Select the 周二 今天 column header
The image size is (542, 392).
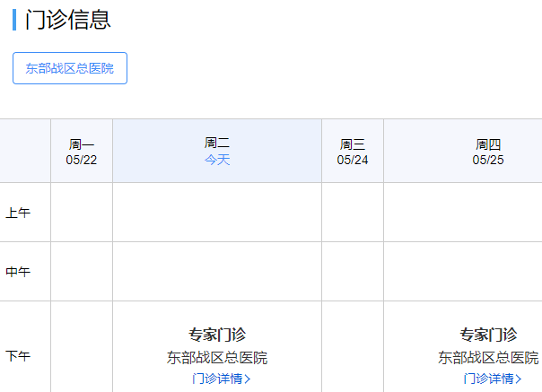pyautogui.click(x=217, y=151)
